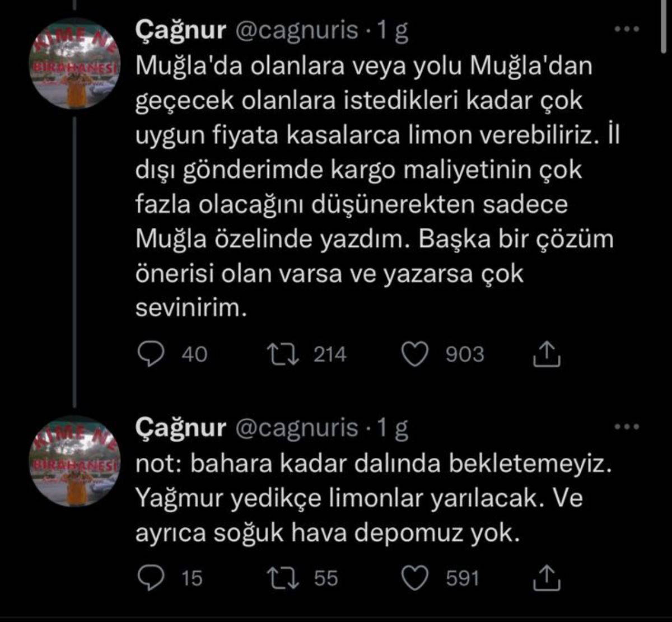Like the first tweet with 903 likes
The image size is (672, 622).
click(x=416, y=354)
